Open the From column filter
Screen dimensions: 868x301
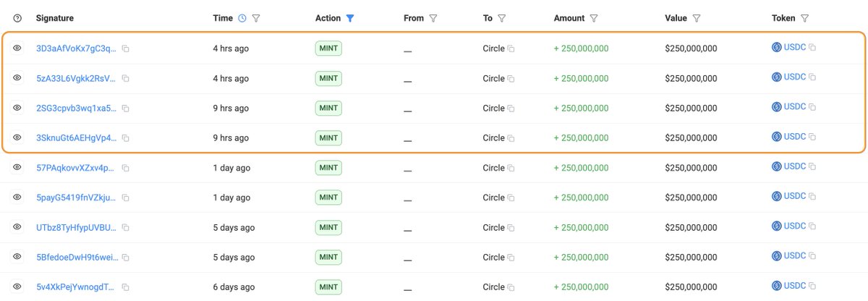pos(433,18)
